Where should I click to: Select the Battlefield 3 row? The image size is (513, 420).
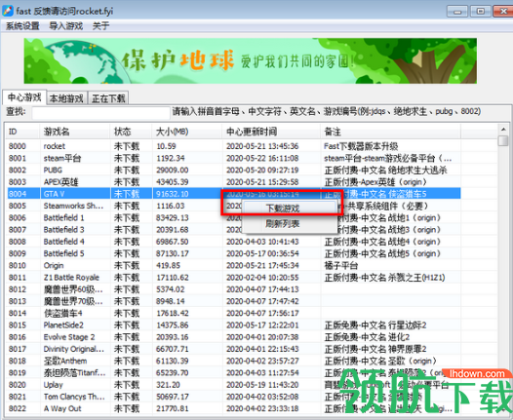pyautogui.click(x=234, y=230)
